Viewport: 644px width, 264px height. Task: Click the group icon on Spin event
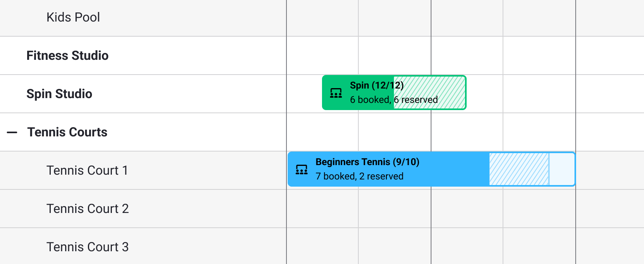[x=336, y=93]
